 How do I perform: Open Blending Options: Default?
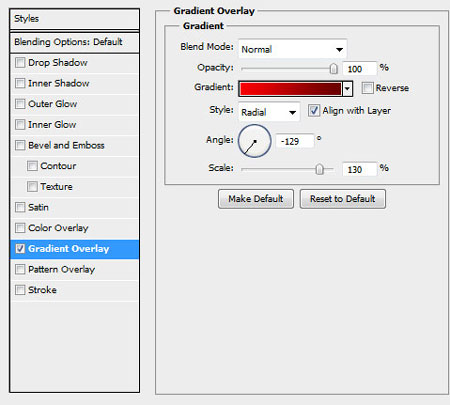pyautogui.click(x=74, y=42)
